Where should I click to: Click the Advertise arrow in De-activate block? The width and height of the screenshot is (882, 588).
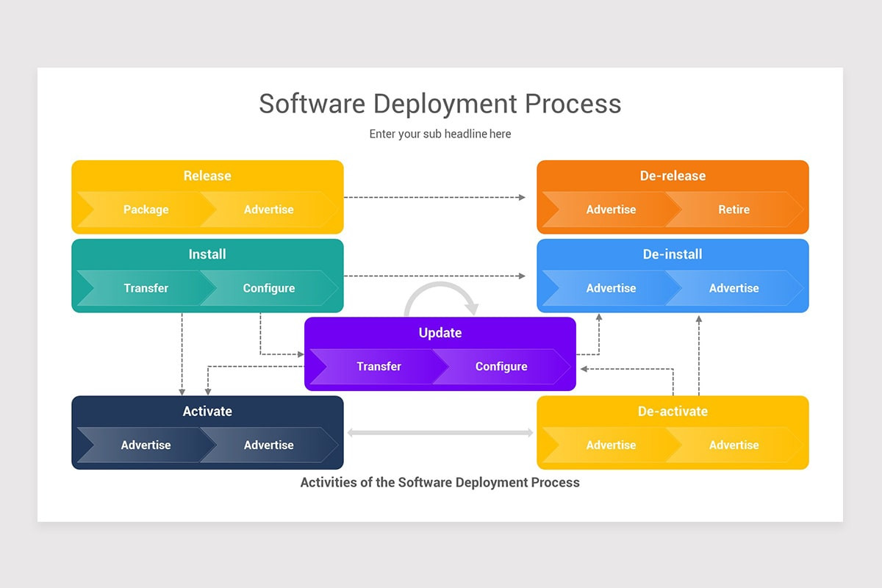coord(611,445)
